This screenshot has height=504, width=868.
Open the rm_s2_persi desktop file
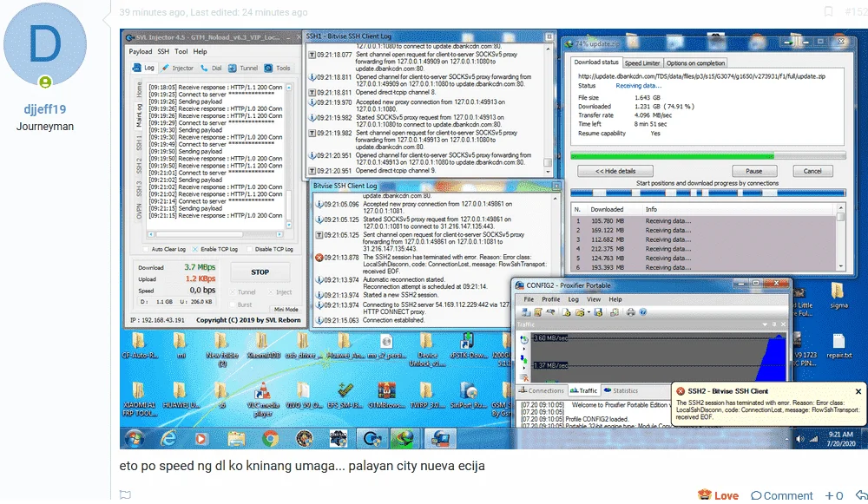386,346
